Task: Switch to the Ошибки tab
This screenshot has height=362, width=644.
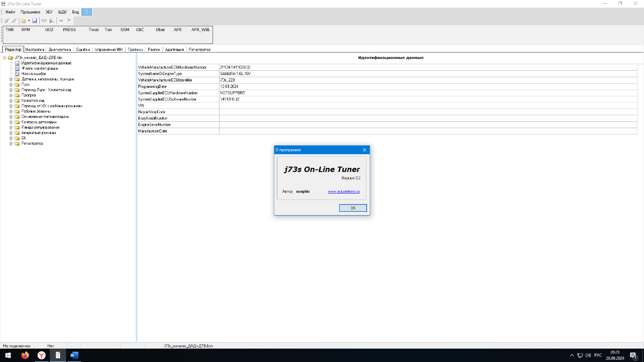Action: coord(83,49)
